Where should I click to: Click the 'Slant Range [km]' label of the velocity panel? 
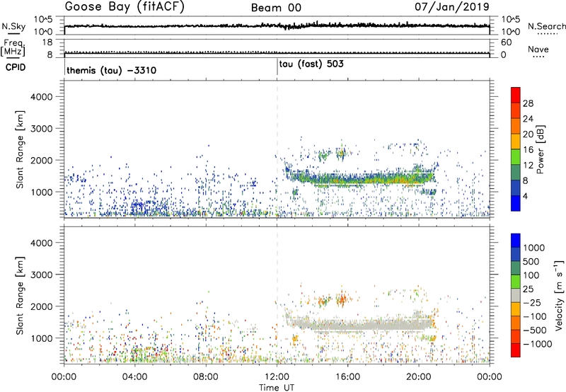tap(20, 295)
